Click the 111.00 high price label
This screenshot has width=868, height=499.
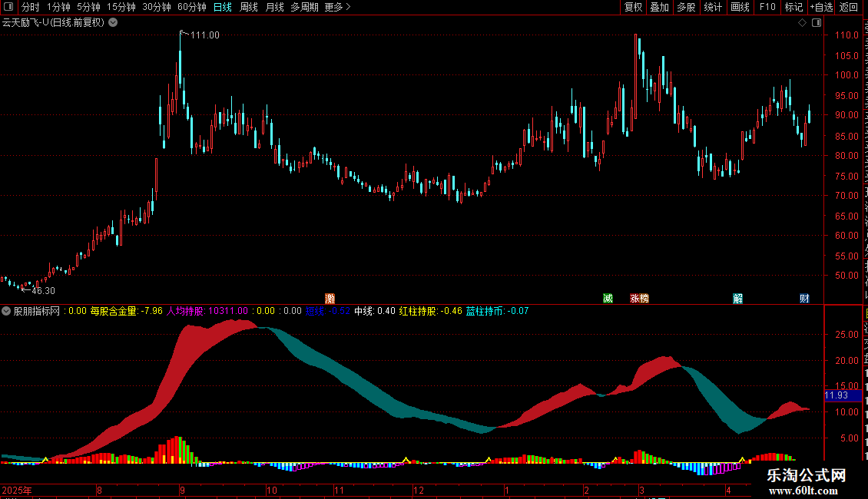205,35
